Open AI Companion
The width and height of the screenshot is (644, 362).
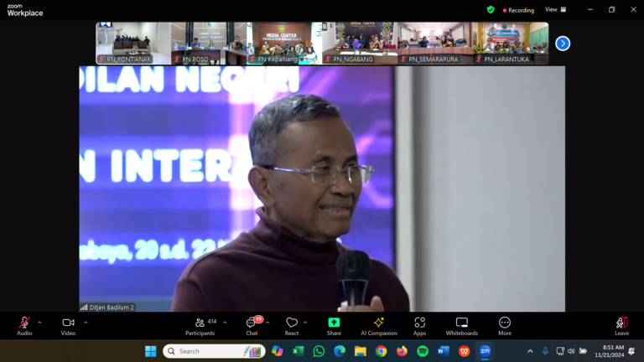[x=378, y=323]
